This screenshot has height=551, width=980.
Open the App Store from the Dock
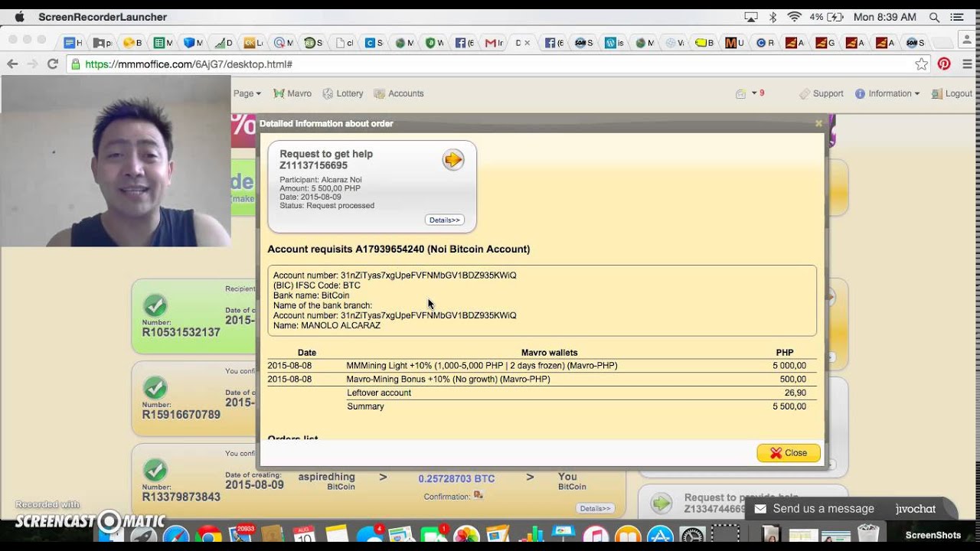[x=659, y=535]
